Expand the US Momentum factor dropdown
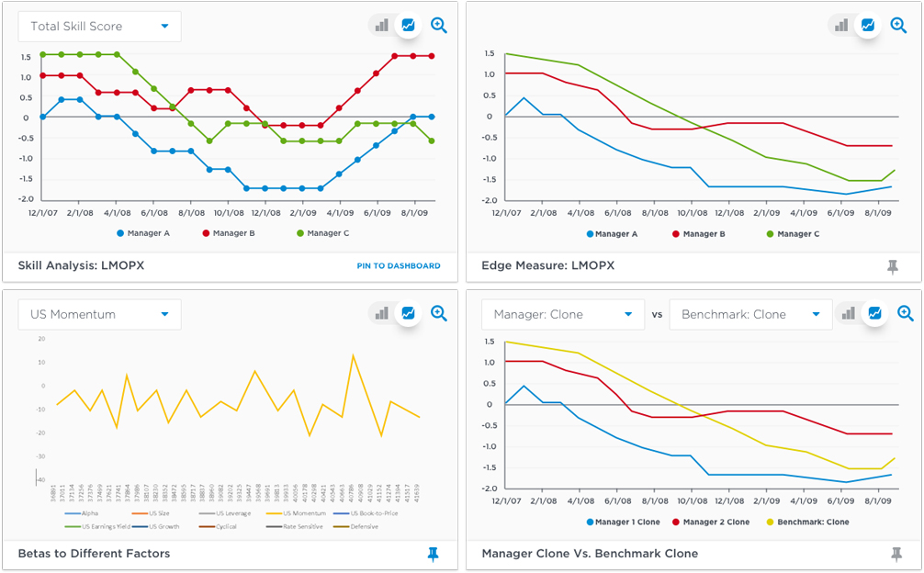924x573 pixels. click(x=99, y=313)
